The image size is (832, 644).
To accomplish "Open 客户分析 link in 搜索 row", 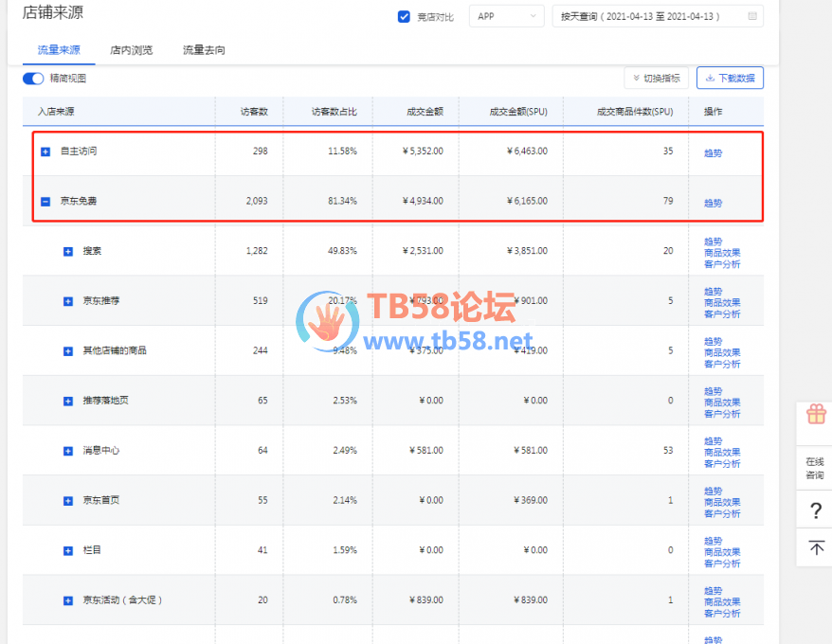I will pos(722,264).
